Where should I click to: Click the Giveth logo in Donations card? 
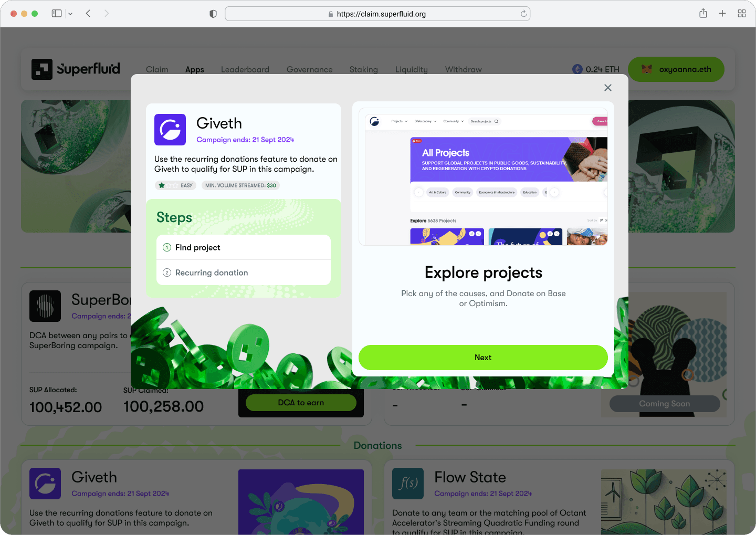[45, 484]
